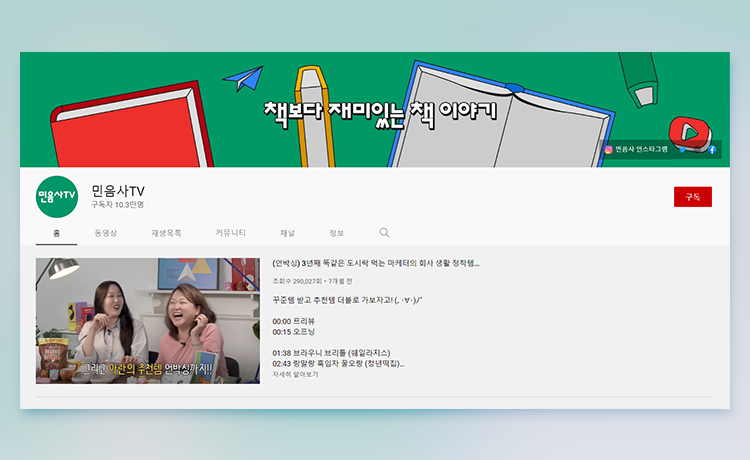750x460 pixels.
Task: Click the banner with the book illustrations
Action: (x=375, y=110)
